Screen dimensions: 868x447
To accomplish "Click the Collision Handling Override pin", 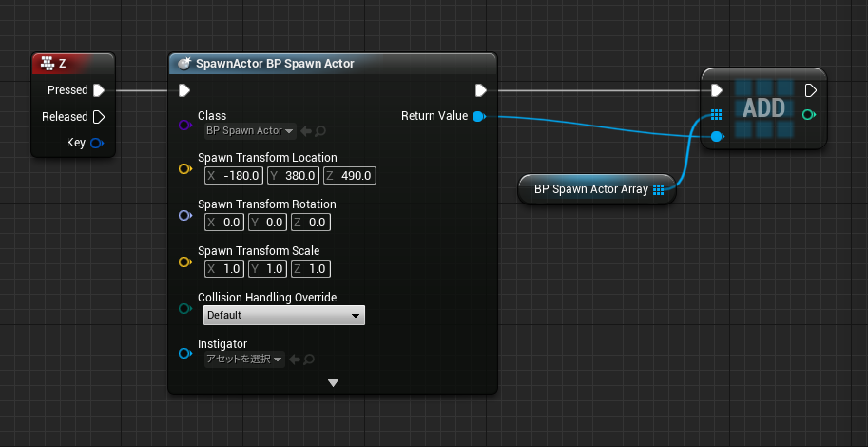I will 184,308.
